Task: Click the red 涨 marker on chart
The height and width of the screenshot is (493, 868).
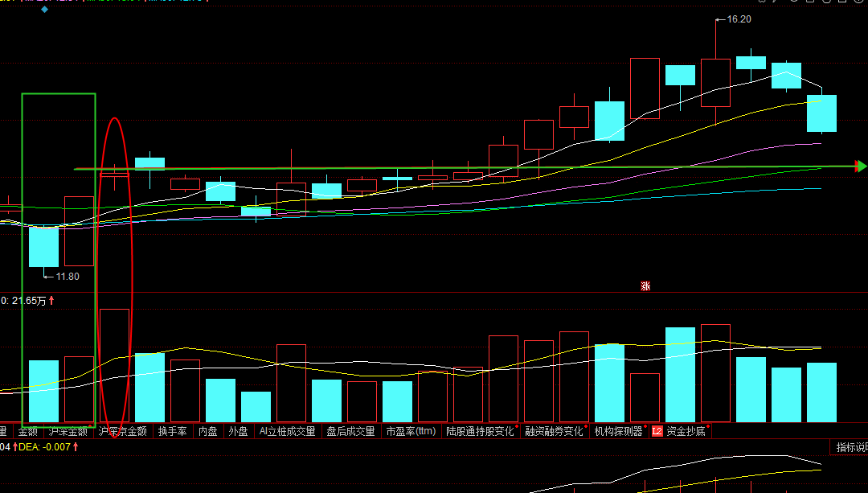Action: pos(645,286)
